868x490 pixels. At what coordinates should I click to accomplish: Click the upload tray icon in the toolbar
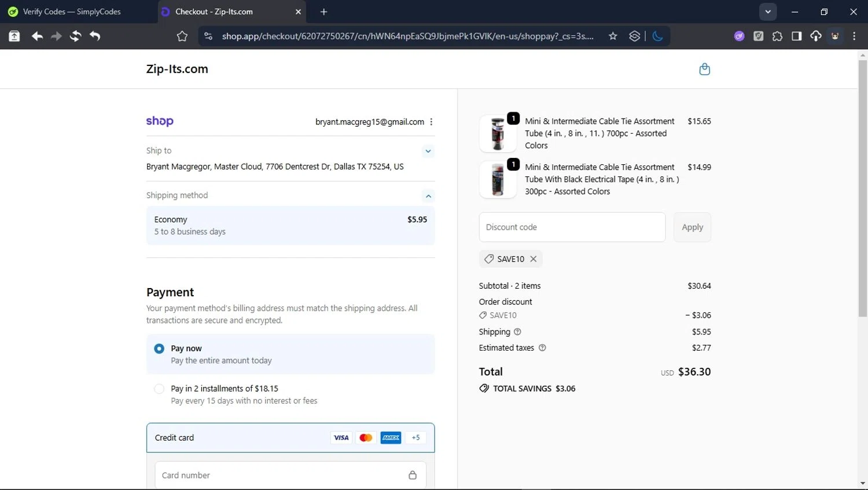click(14, 36)
